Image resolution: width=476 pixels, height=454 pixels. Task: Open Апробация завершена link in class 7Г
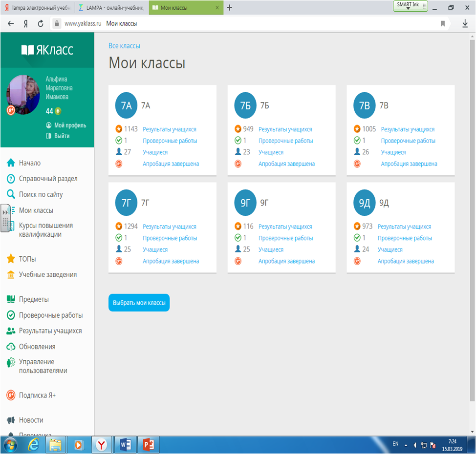click(171, 261)
